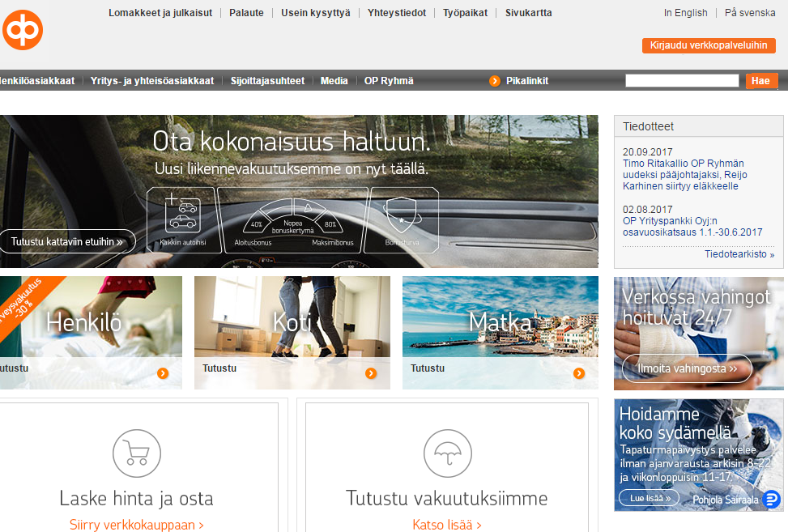Open Lomakkeet ja julkaisut
Screen dimensions: 788x532
pos(160,13)
